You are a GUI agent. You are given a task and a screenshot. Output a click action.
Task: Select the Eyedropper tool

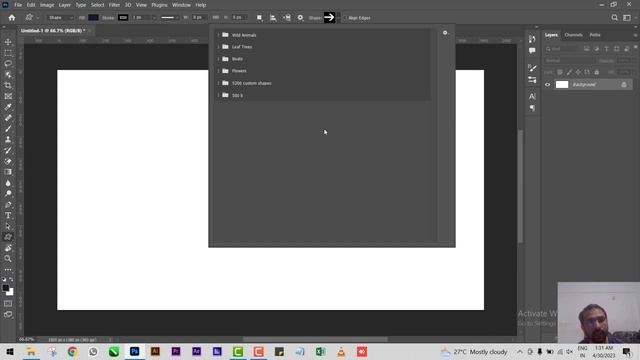(x=8, y=107)
